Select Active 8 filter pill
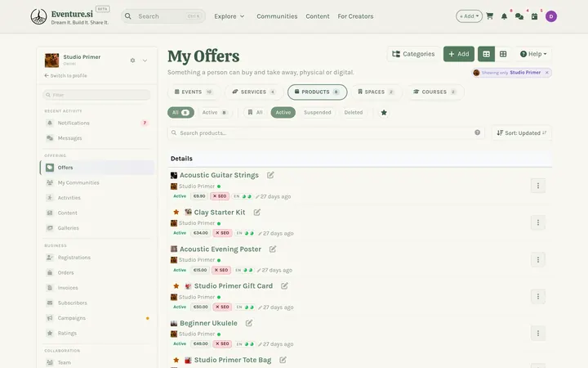Image resolution: width=588 pixels, height=368 pixels. 215,112
